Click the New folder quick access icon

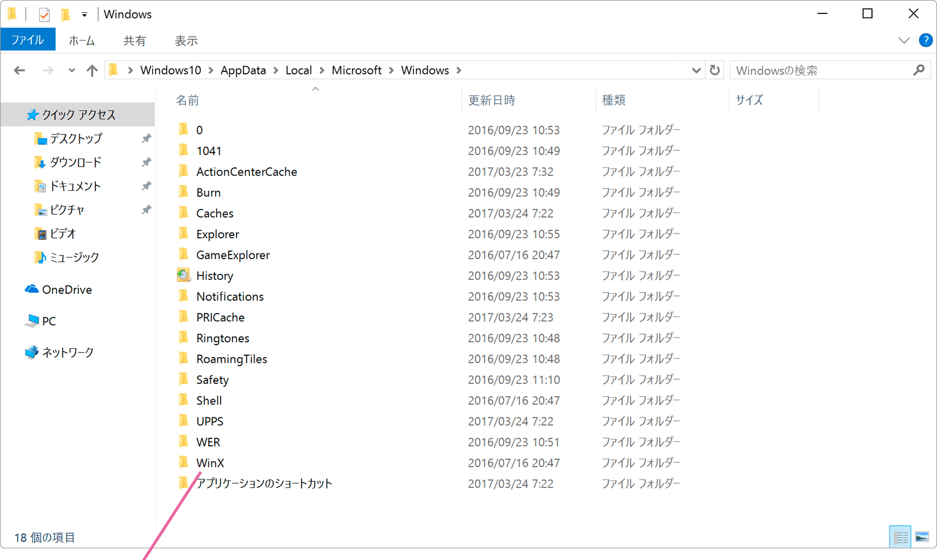66,14
